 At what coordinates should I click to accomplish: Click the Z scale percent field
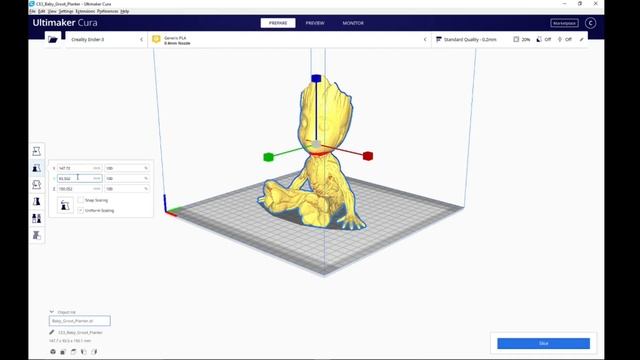pyautogui.click(x=127, y=189)
